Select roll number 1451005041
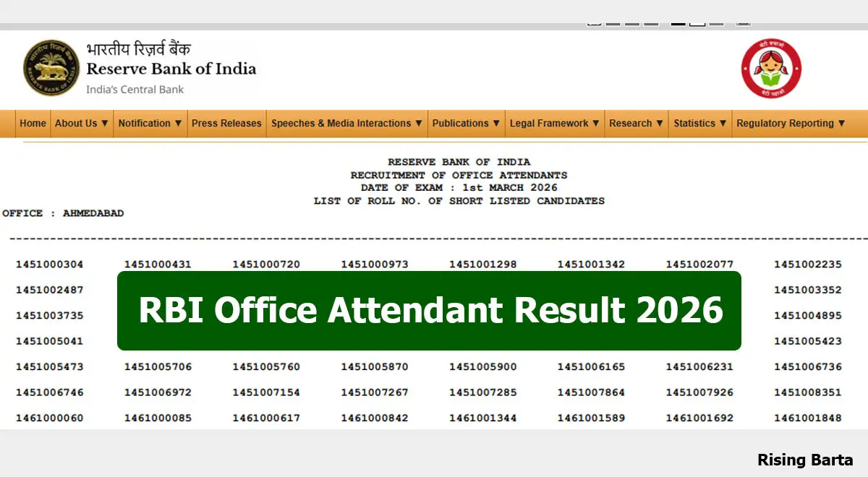This screenshot has height=477, width=868. 49,341
